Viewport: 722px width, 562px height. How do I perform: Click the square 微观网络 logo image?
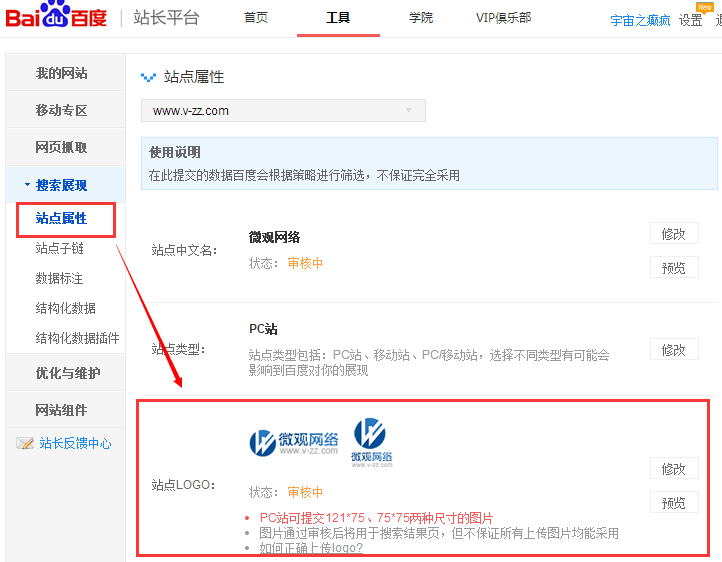[x=372, y=442]
